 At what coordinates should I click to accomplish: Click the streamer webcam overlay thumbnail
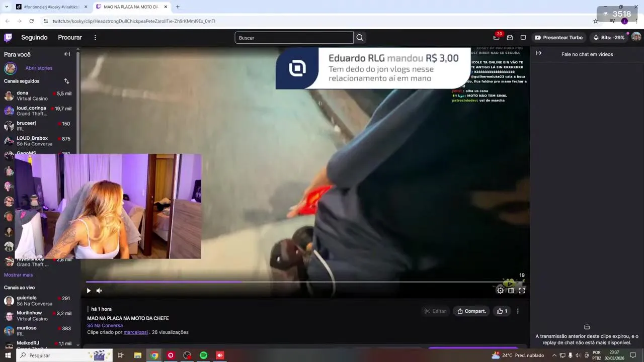pos(108,206)
